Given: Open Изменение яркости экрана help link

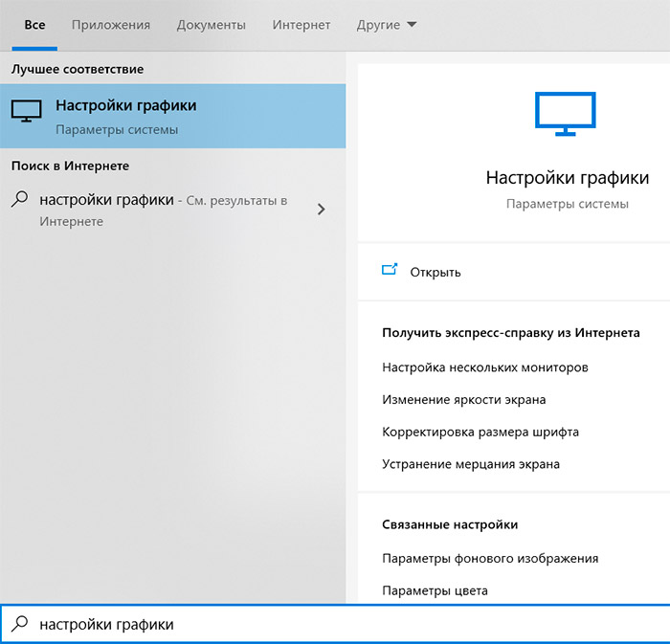Looking at the screenshot, I should [x=463, y=400].
